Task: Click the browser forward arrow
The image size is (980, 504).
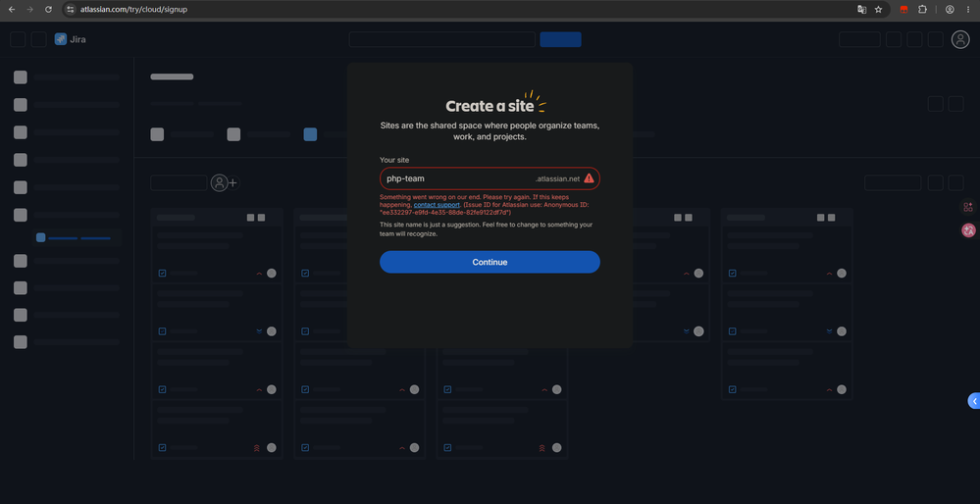Action: 30,10
